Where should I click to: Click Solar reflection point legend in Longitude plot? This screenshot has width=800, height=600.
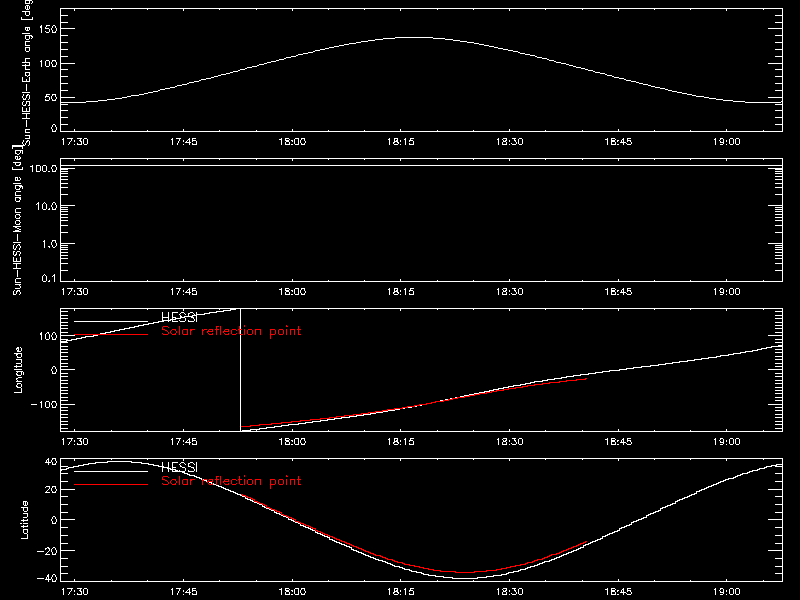[231, 331]
